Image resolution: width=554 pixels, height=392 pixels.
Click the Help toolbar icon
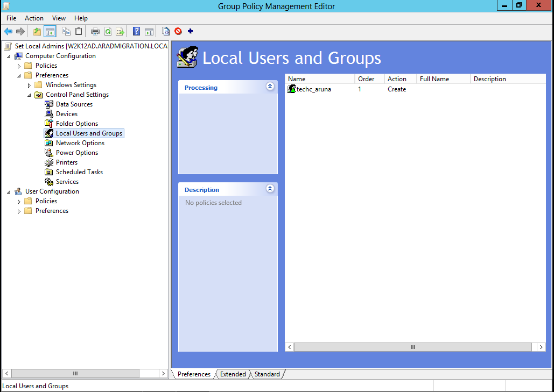[136, 31]
